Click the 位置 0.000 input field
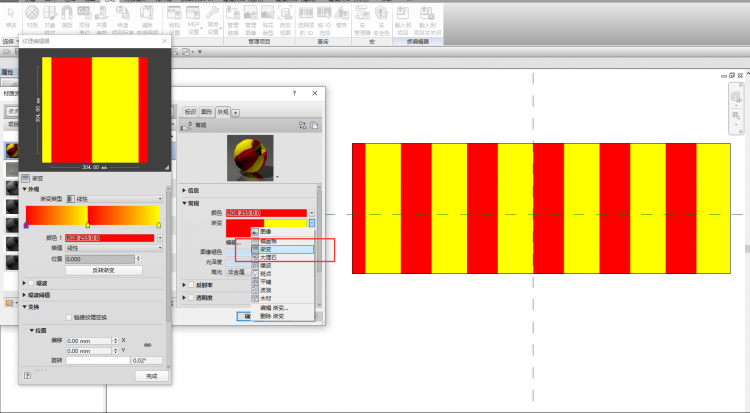Viewport: 750px width, 413px height. click(100, 259)
